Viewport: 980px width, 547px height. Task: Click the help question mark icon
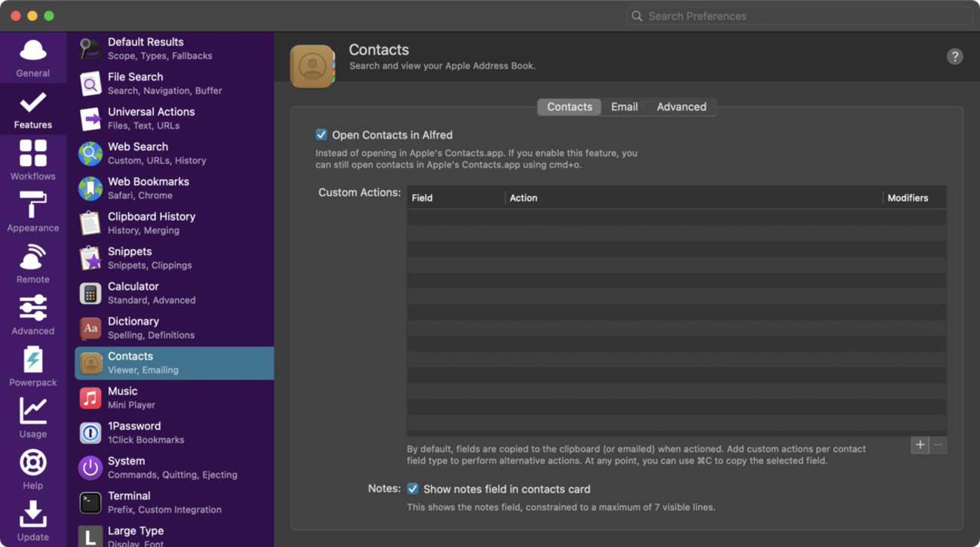[x=954, y=57]
